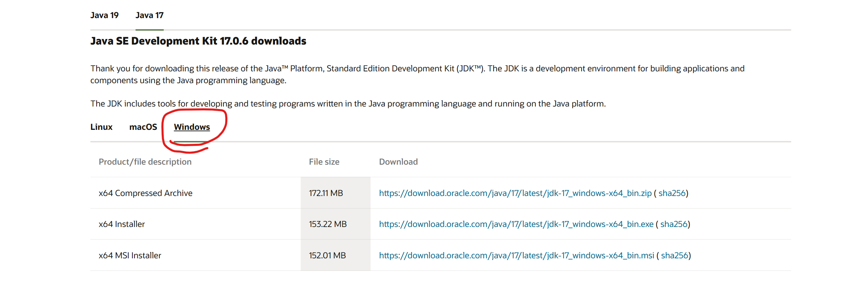
Task: Click the 'Product/file description' column header
Action: point(145,162)
